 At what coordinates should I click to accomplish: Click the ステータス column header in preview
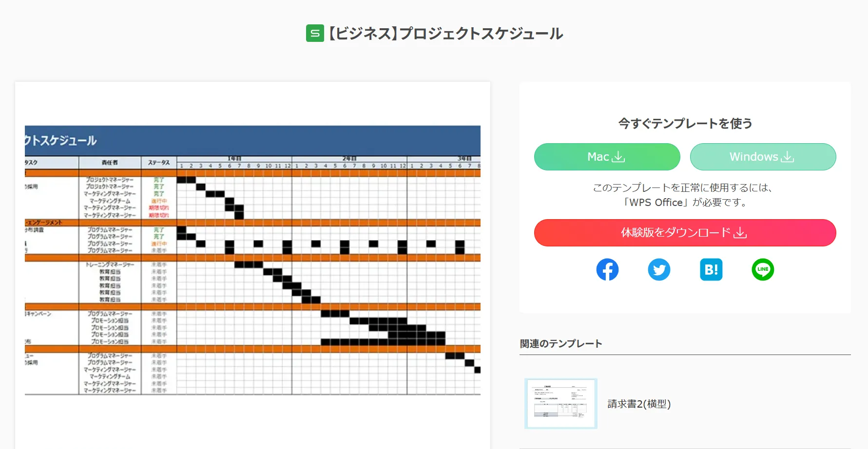click(159, 163)
